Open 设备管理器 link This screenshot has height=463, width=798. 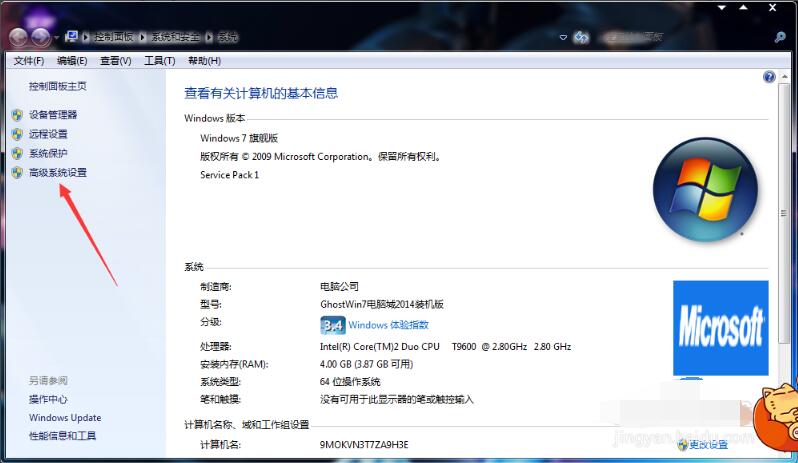53,114
